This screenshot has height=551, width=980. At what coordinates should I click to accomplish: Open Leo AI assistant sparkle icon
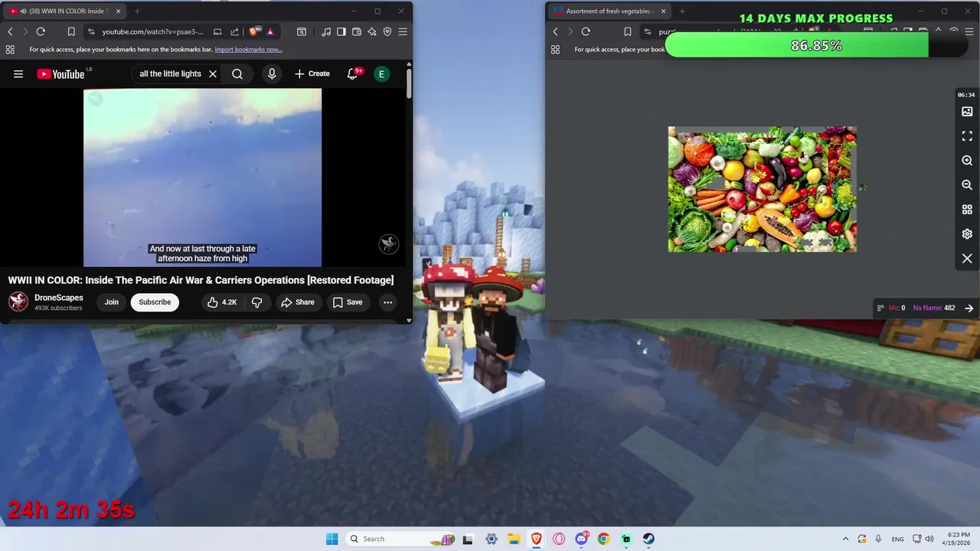372,31
